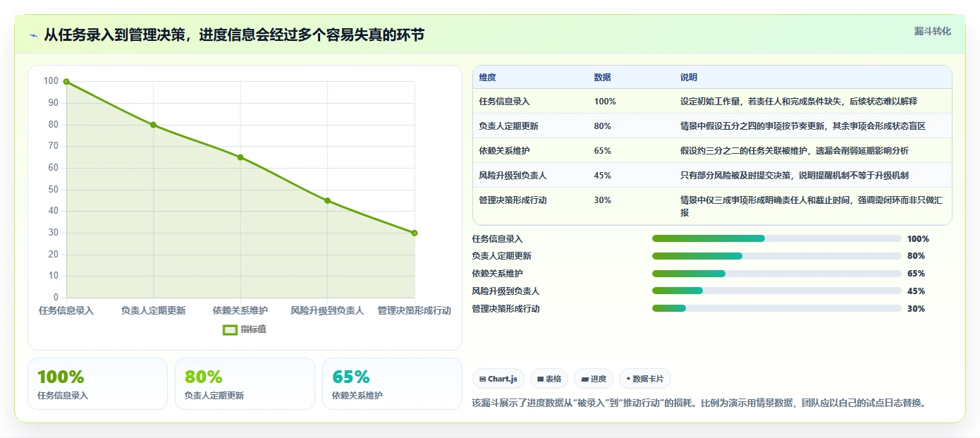Click the icon inside the Chart.js tag
The image size is (980, 438).
click(482, 379)
